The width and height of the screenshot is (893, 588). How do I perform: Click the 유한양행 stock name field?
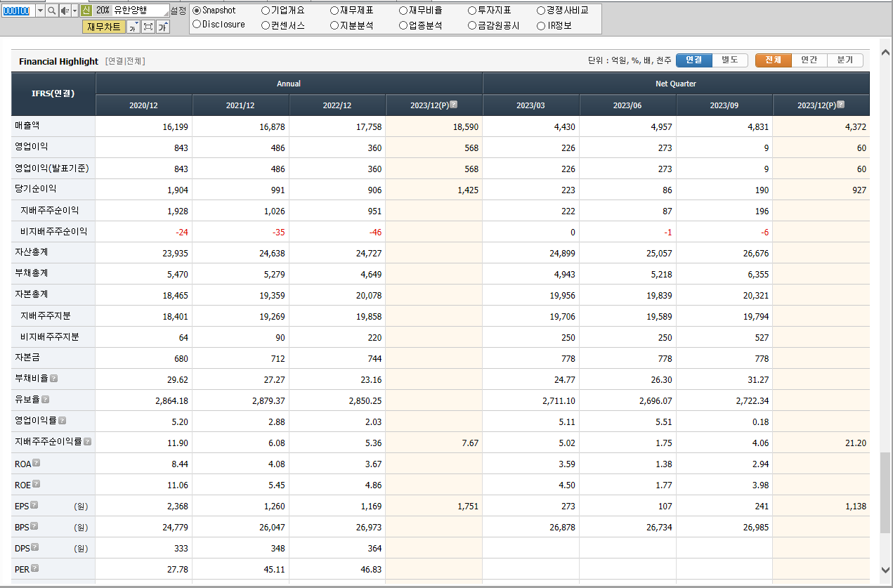[x=141, y=11]
